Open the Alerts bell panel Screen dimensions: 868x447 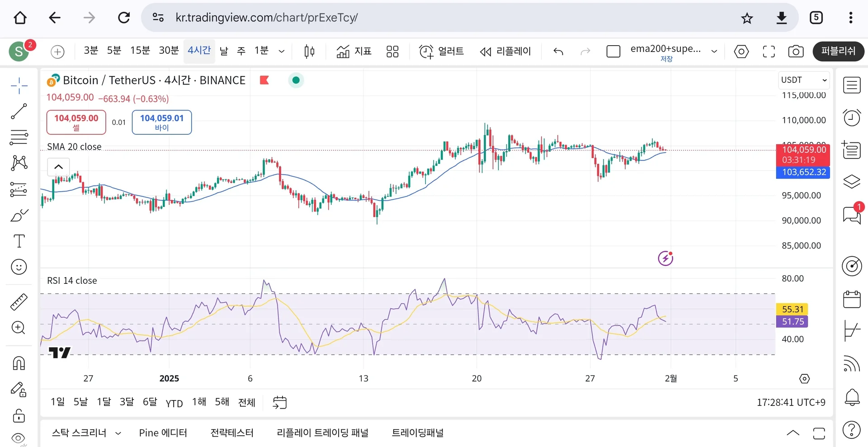(x=852, y=397)
